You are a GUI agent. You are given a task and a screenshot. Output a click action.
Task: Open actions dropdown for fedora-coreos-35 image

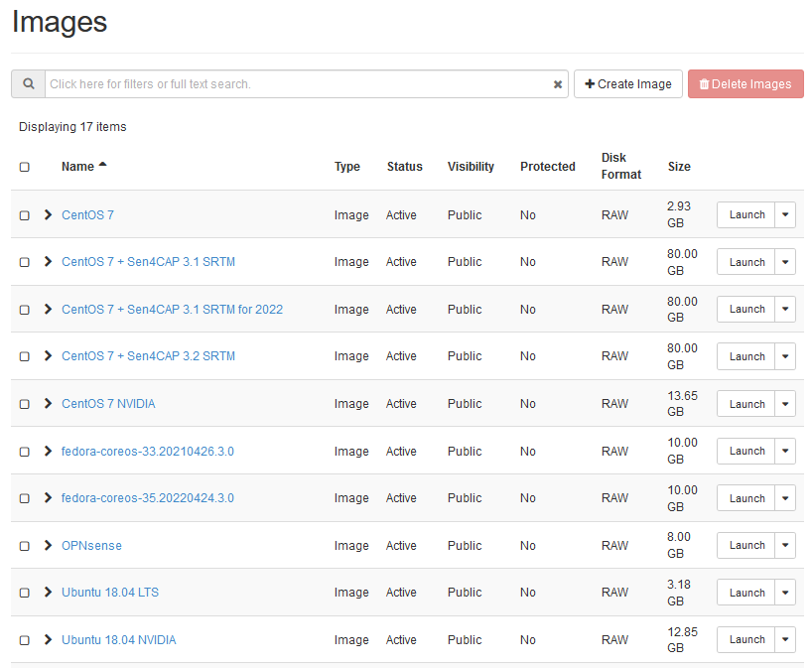(785, 498)
